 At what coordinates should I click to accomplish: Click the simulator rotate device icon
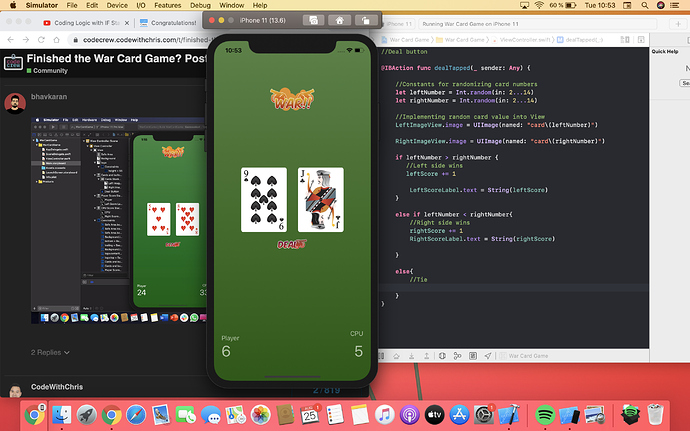(x=366, y=19)
